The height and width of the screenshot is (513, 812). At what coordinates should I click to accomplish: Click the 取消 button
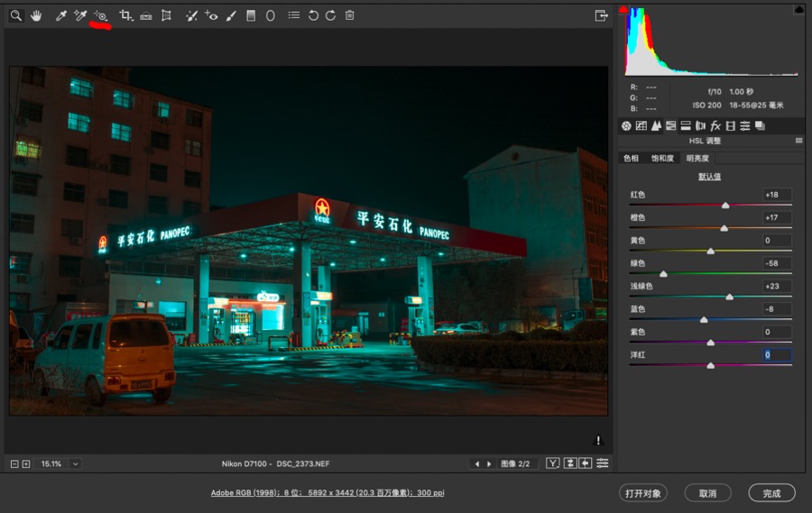tap(707, 493)
